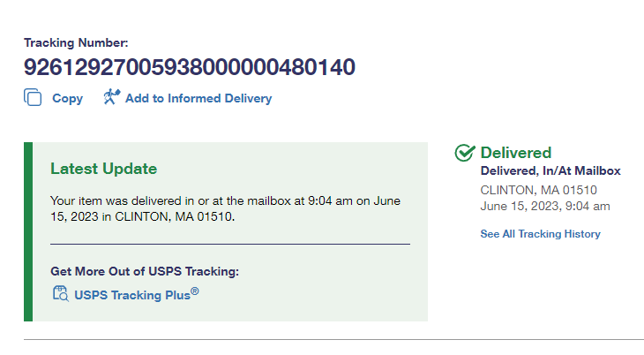The width and height of the screenshot is (644, 355).
Task: Click the Informed Delivery running-mail icon
Action: 111,98
